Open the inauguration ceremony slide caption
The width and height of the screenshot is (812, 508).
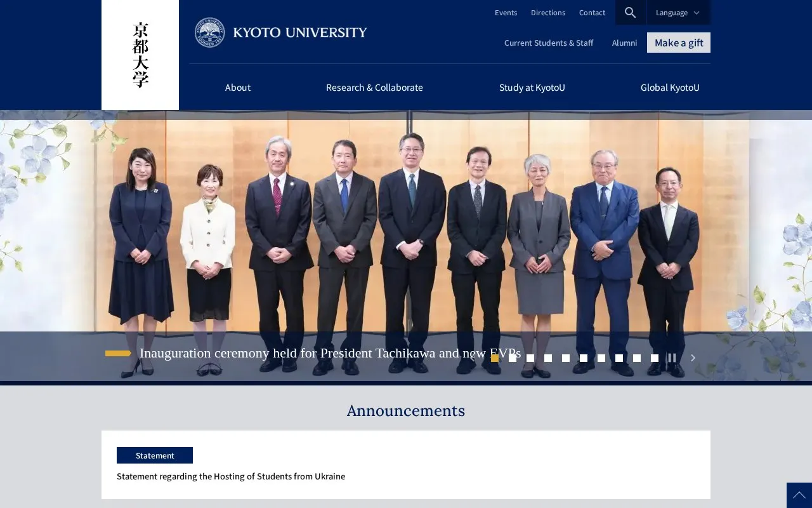(330, 353)
